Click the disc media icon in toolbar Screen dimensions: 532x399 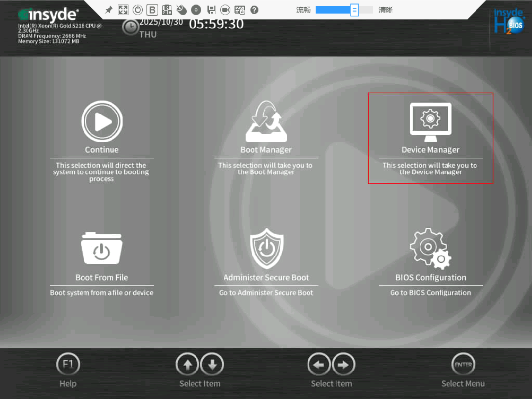tap(196, 10)
